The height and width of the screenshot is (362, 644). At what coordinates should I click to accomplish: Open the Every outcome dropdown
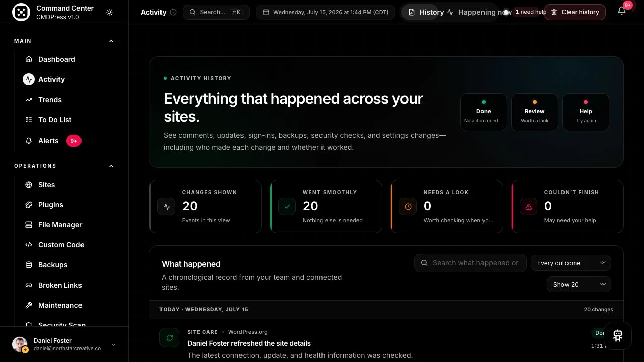(571, 263)
